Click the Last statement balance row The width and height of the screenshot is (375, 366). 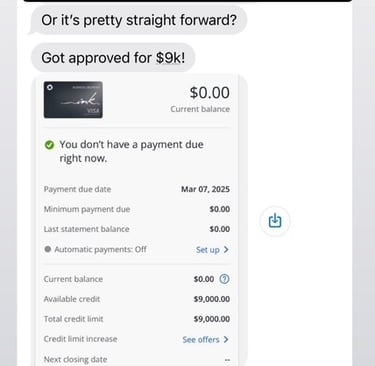click(137, 229)
